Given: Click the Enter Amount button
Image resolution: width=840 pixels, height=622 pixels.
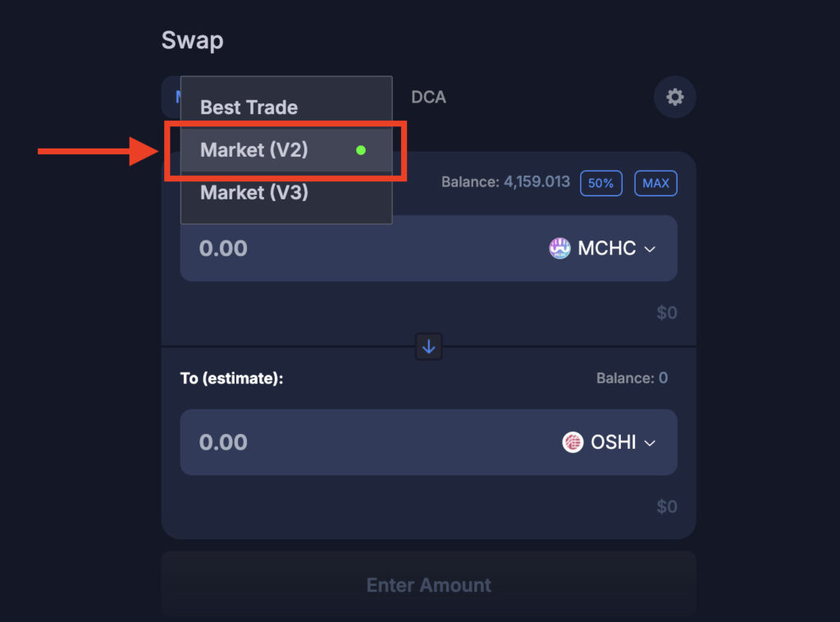Looking at the screenshot, I should click(428, 585).
